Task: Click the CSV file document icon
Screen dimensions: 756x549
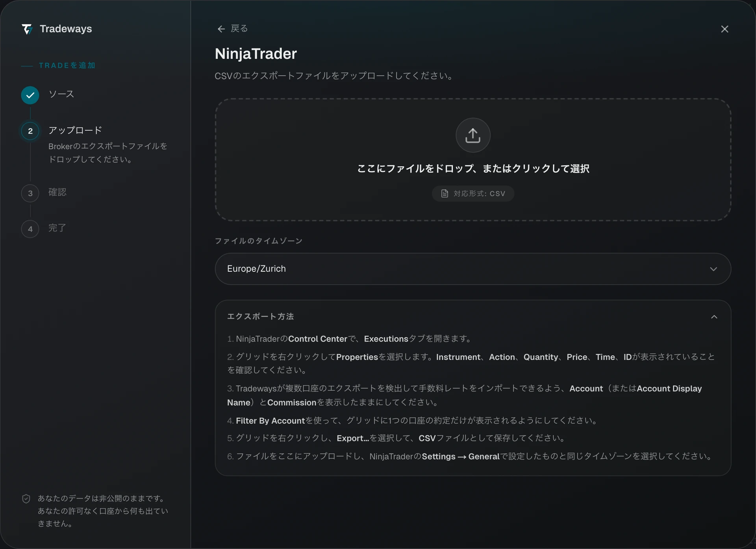Action: (x=445, y=193)
